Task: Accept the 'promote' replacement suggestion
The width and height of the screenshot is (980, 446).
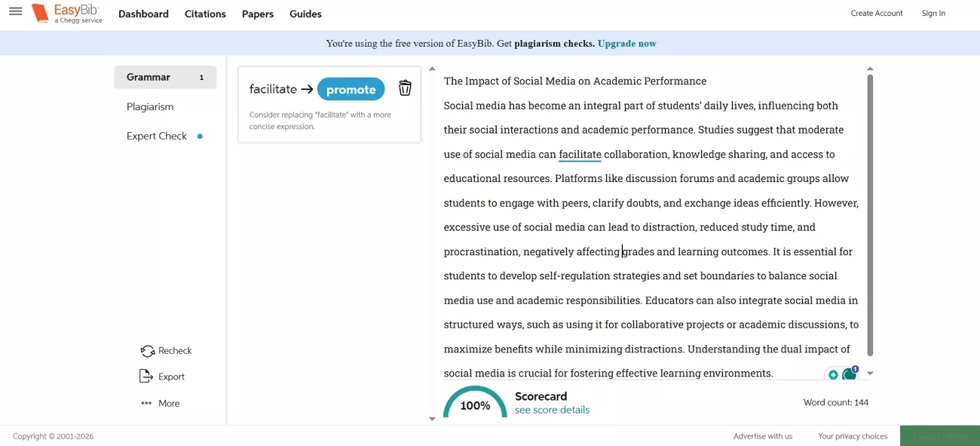Action: coord(351,88)
